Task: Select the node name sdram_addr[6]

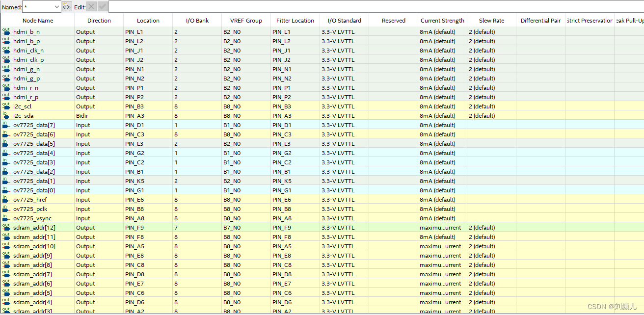Action: pos(32,284)
